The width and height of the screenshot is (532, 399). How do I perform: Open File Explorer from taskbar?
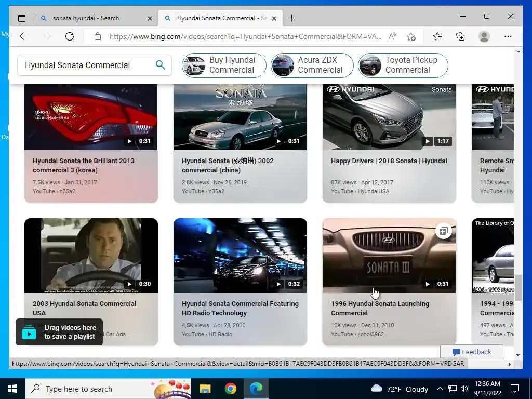tap(205, 389)
